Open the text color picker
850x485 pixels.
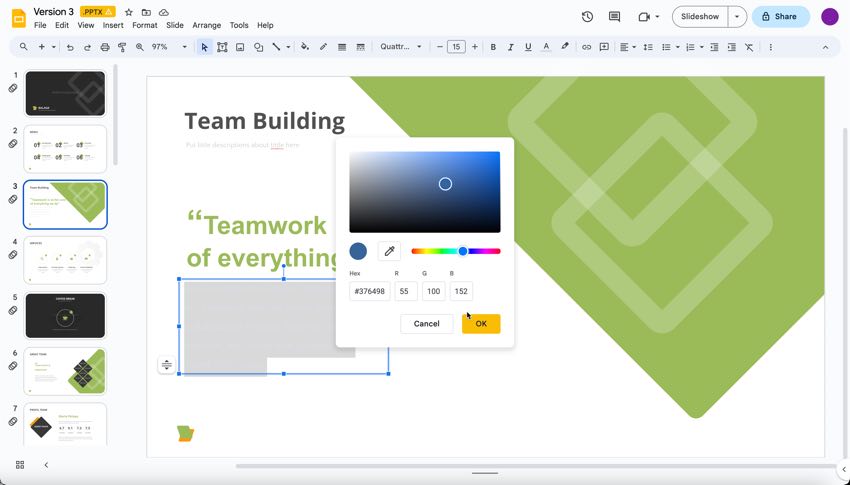[546, 47]
